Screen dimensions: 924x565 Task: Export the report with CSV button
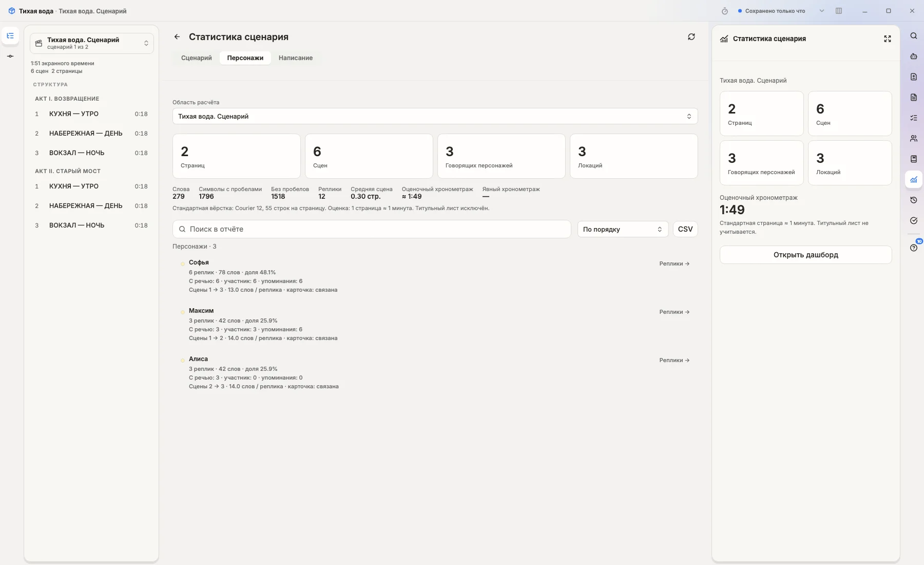point(685,229)
